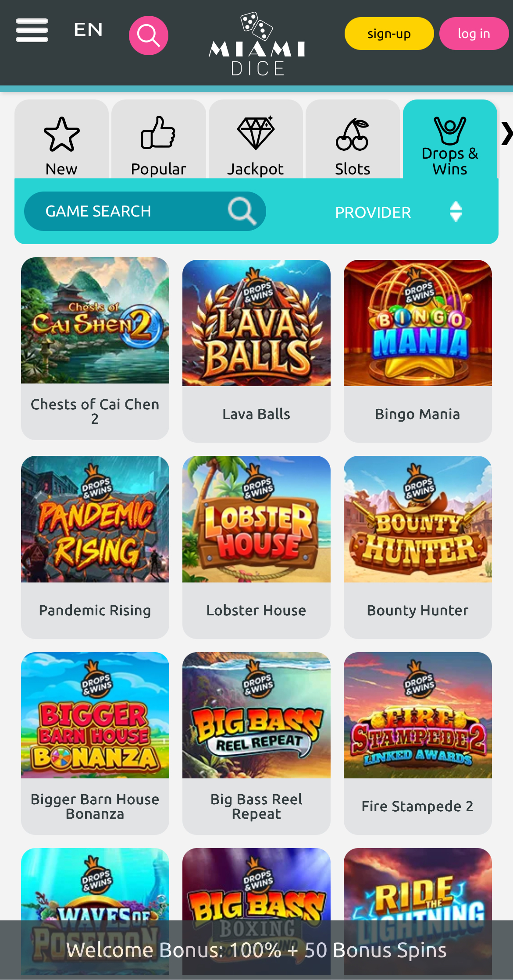
Task: Select the New games star tab
Action: pos(62,139)
